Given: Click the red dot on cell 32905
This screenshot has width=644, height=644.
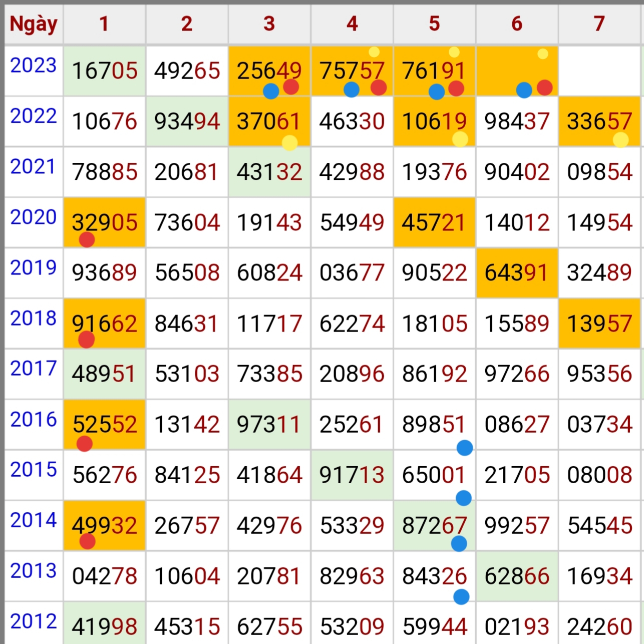Looking at the screenshot, I should [87, 240].
